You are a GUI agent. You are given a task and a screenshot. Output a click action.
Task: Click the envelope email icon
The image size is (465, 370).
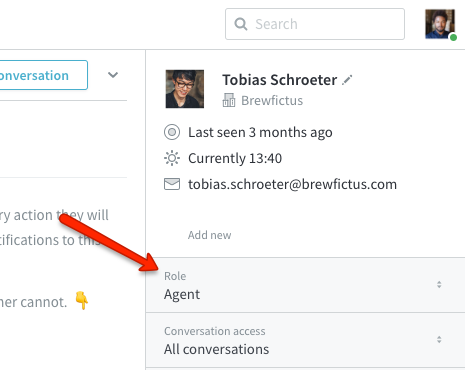(172, 184)
